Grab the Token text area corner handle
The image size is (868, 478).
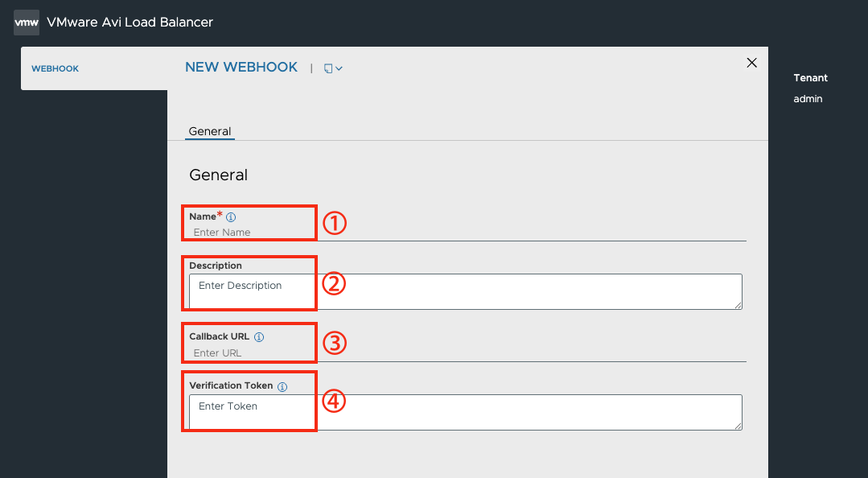point(738,426)
